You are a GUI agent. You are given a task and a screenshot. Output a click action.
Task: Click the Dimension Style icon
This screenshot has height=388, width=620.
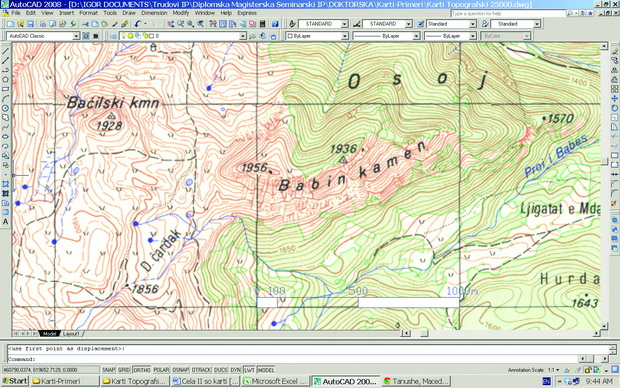[x=356, y=24]
